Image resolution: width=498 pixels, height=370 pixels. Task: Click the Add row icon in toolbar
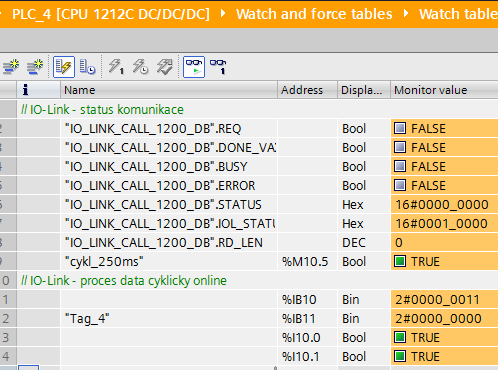coord(35,67)
